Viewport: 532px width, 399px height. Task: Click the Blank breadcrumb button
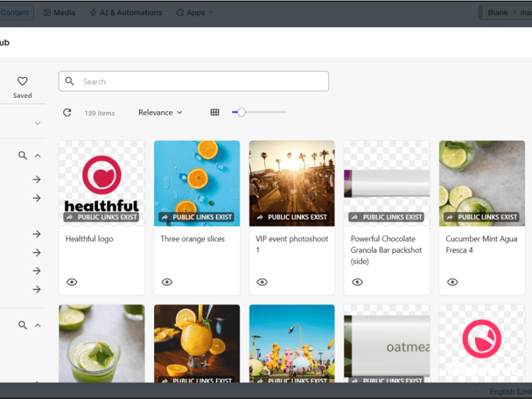(x=497, y=12)
